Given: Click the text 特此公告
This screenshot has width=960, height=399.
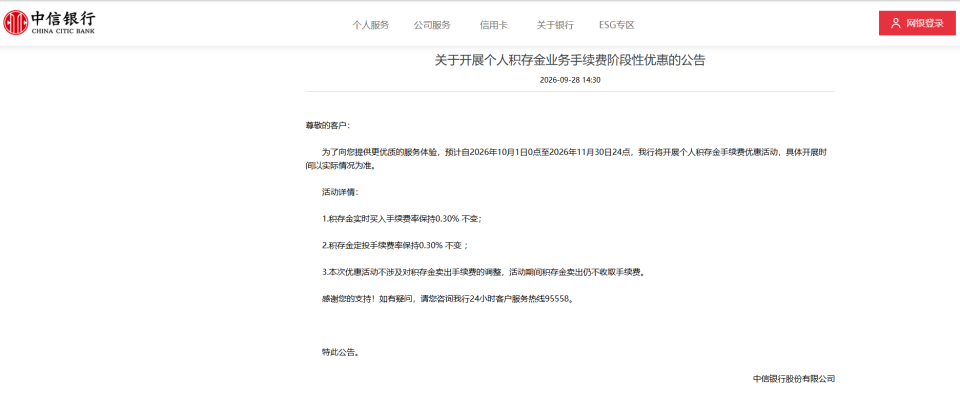Looking at the screenshot, I should click(x=340, y=352).
